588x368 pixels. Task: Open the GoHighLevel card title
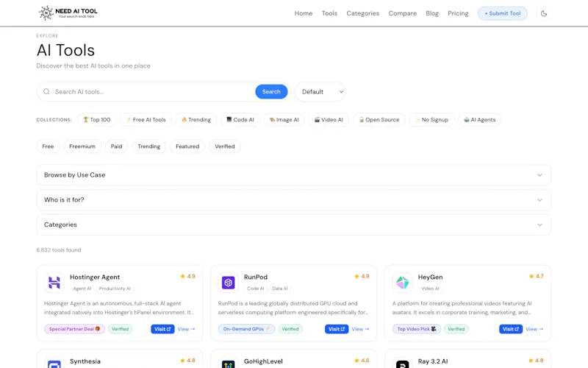[x=263, y=361]
